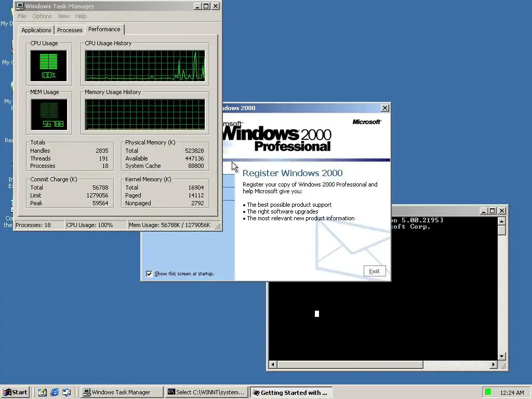Activate the C:\WINNT\system taskbar button
Screen dimensions: 532x399
click(x=206, y=392)
